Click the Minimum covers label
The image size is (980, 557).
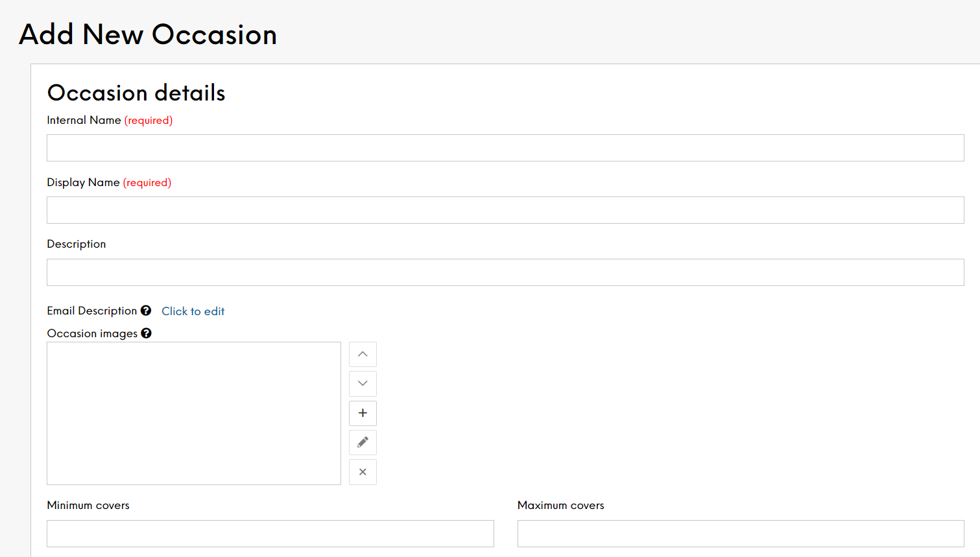pyautogui.click(x=88, y=505)
